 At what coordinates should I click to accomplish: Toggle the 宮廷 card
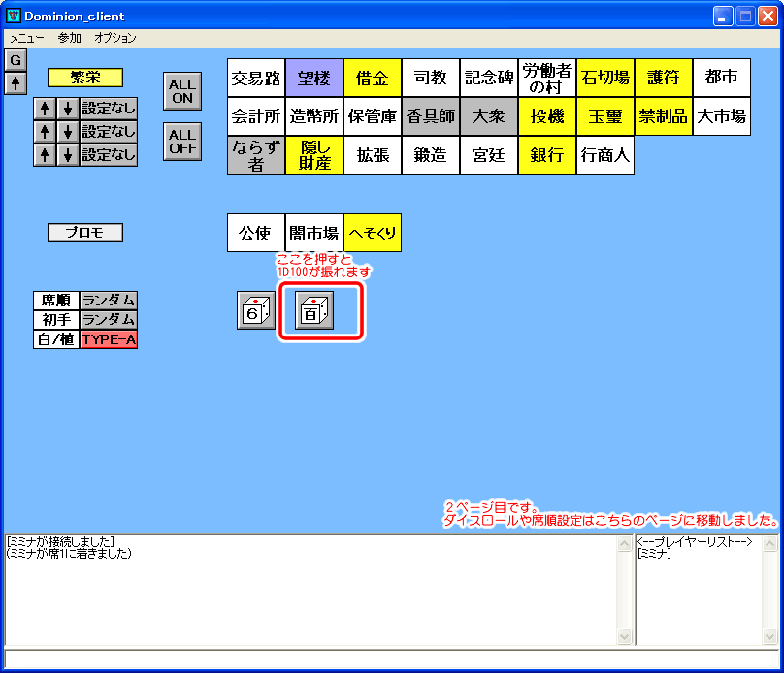pos(488,155)
